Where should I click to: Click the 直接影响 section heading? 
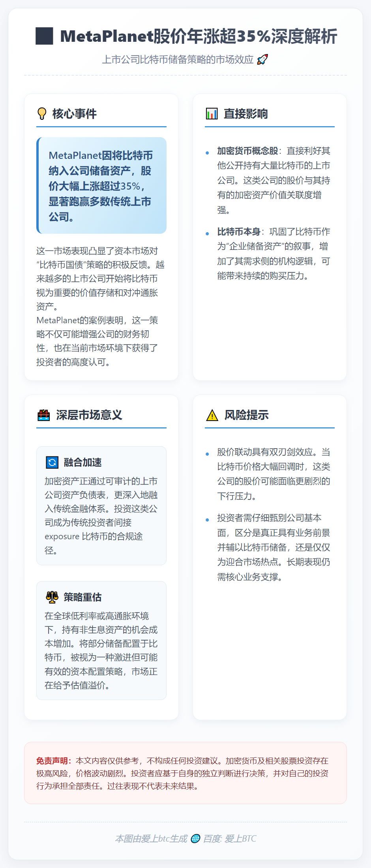tap(245, 114)
